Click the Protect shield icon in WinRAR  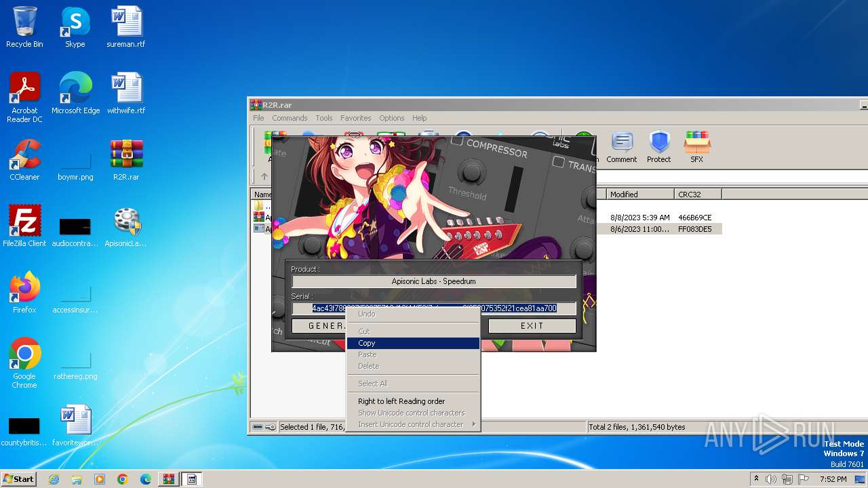[658, 147]
